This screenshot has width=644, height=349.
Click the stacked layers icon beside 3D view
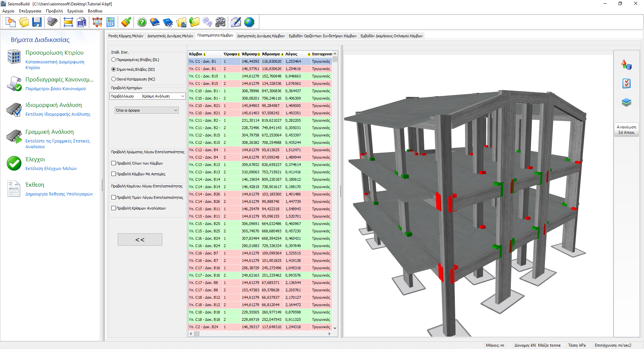(x=626, y=102)
